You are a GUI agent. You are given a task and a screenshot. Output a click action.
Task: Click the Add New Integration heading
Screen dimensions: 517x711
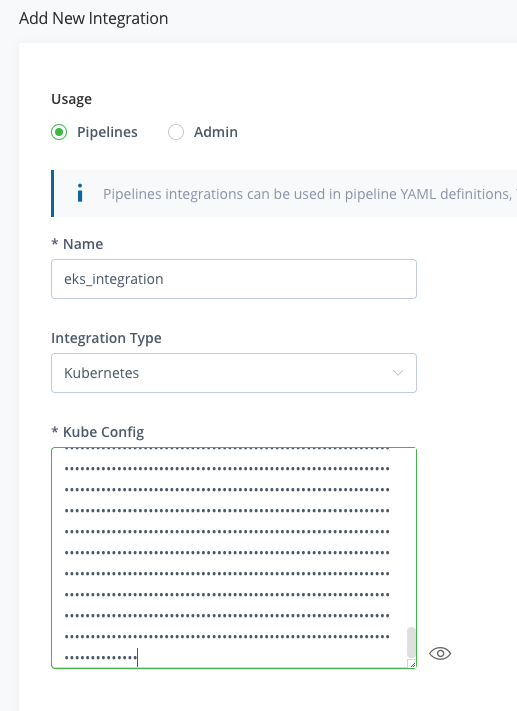(93, 19)
